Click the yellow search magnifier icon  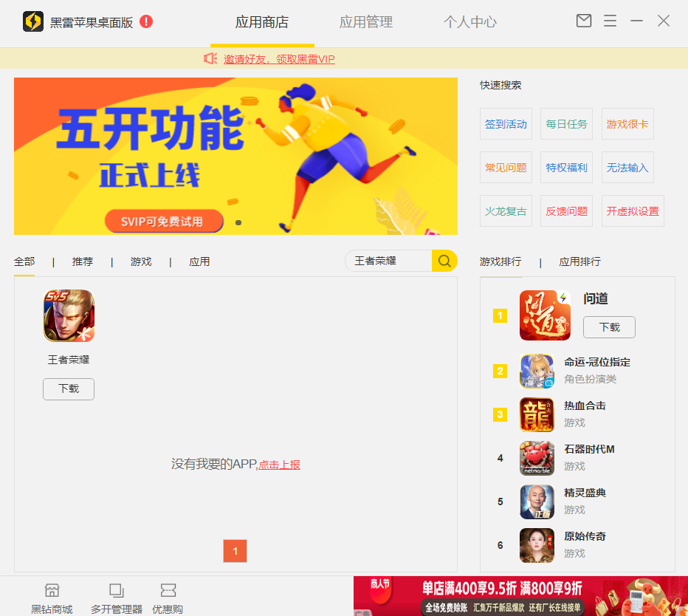point(444,261)
